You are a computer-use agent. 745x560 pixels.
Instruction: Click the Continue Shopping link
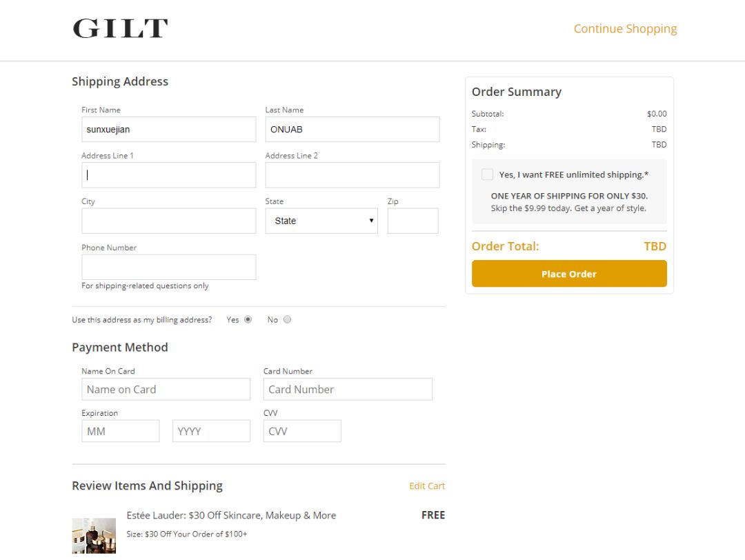625,29
